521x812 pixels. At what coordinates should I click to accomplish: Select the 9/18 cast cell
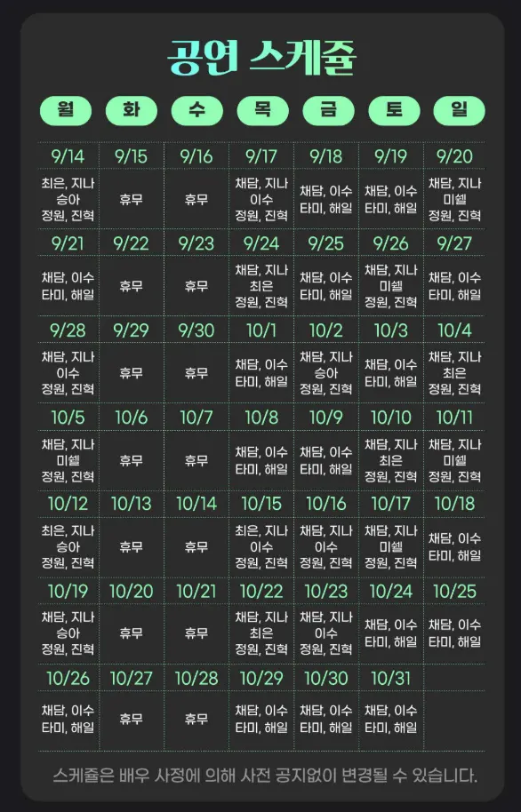point(326,199)
